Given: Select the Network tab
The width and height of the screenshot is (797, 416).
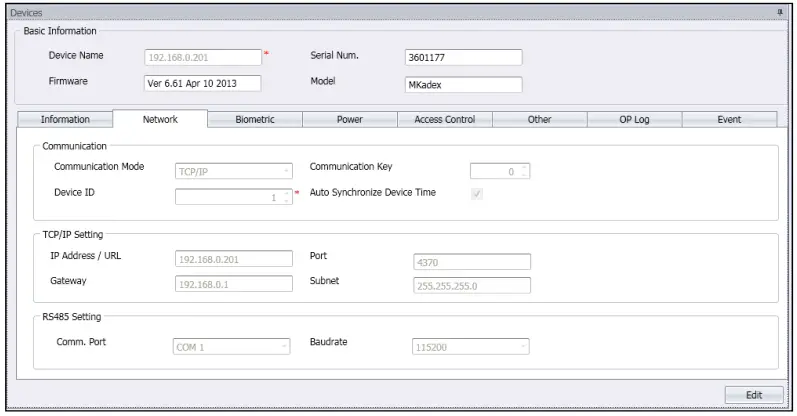Looking at the screenshot, I should 160,119.
